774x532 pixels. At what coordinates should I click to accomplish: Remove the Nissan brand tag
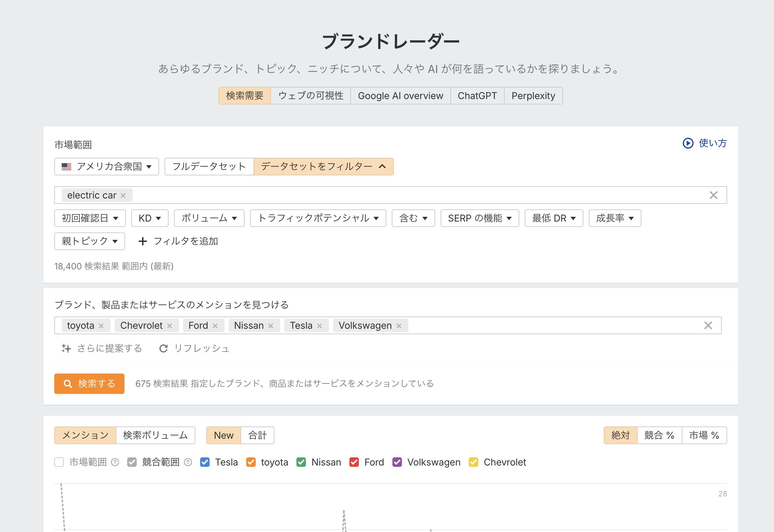(271, 326)
